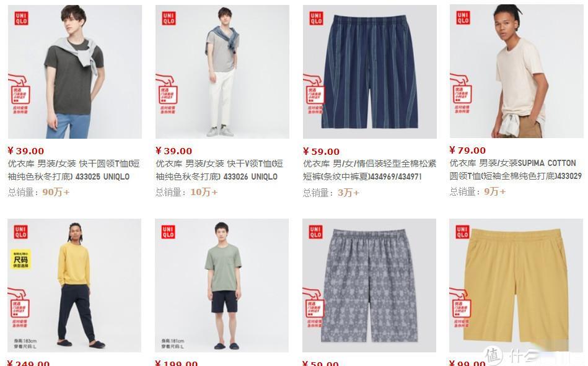Click ¥59.00 price of striped shorts
588x366 pixels.
tap(322, 152)
